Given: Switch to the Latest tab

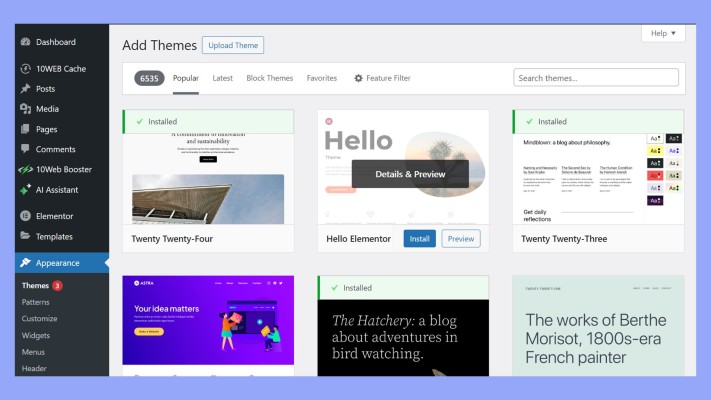Looking at the screenshot, I should click(222, 78).
